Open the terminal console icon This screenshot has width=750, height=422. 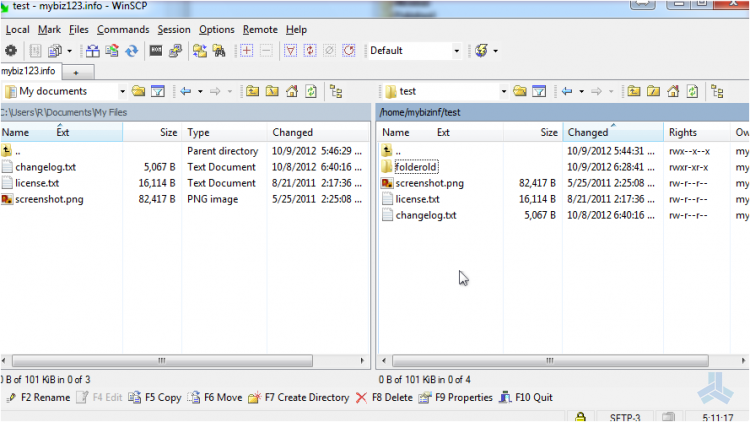(156, 51)
